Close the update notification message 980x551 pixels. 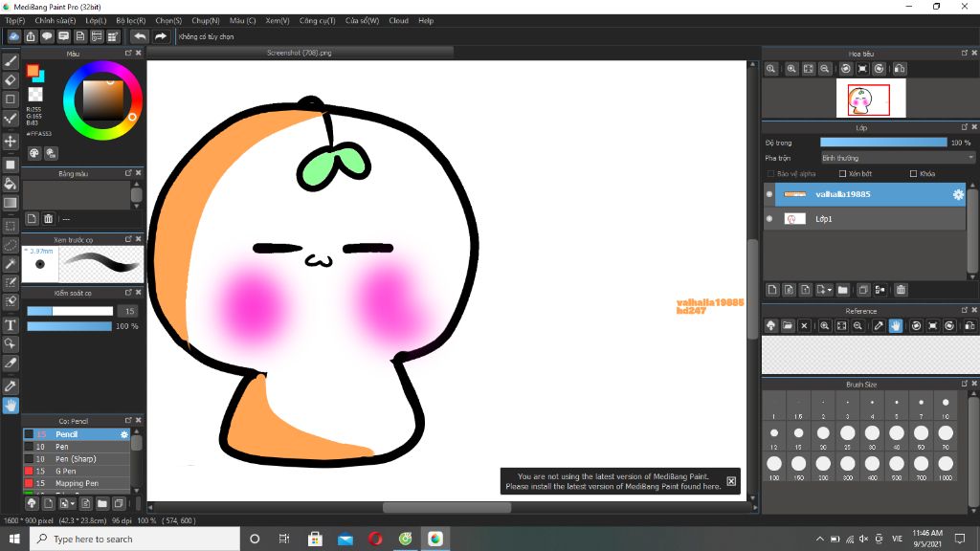click(x=731, y=481)
